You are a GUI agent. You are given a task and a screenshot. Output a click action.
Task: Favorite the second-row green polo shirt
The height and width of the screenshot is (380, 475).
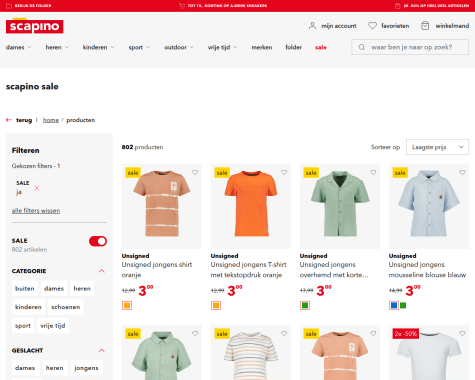click(x=195, y=333)
